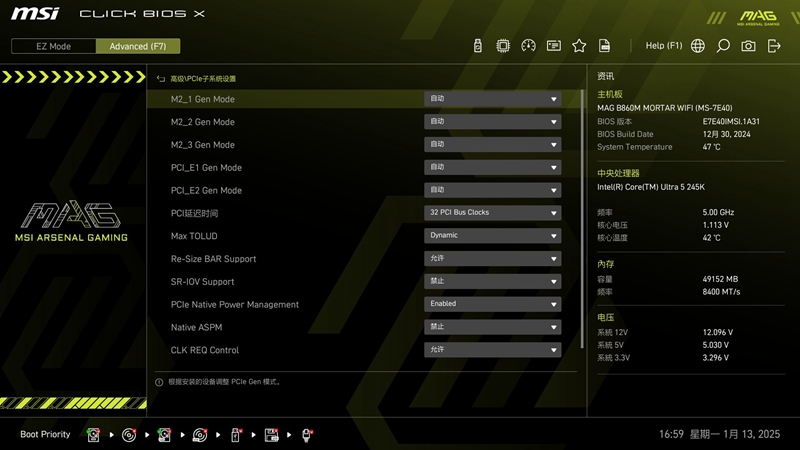Click the settings list vertical scrollbar

[582, 200]
